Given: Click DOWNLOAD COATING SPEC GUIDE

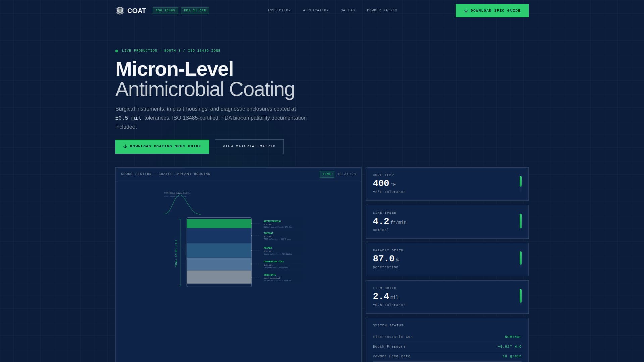Looking at the screenshot, I should (162, 146).
